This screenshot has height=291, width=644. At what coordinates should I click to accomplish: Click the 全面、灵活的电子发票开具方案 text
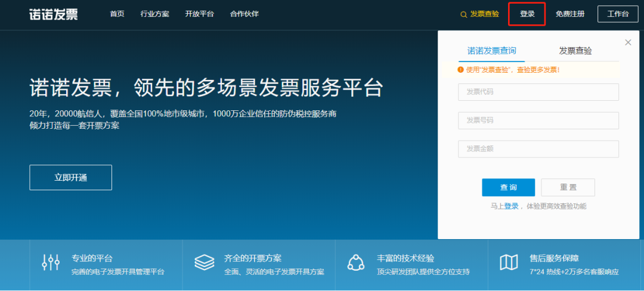274,272
